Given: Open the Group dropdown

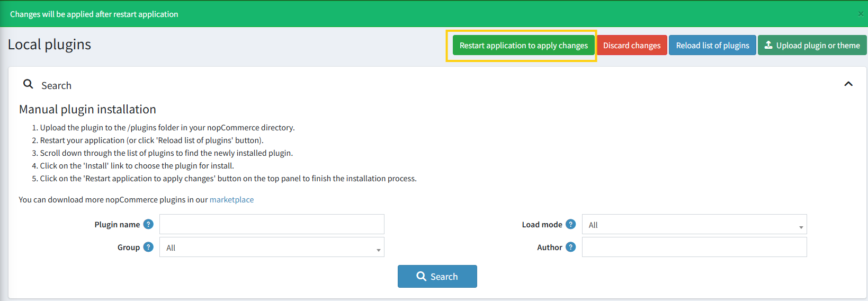Looking at the screenshot, I should coord(272,247).
